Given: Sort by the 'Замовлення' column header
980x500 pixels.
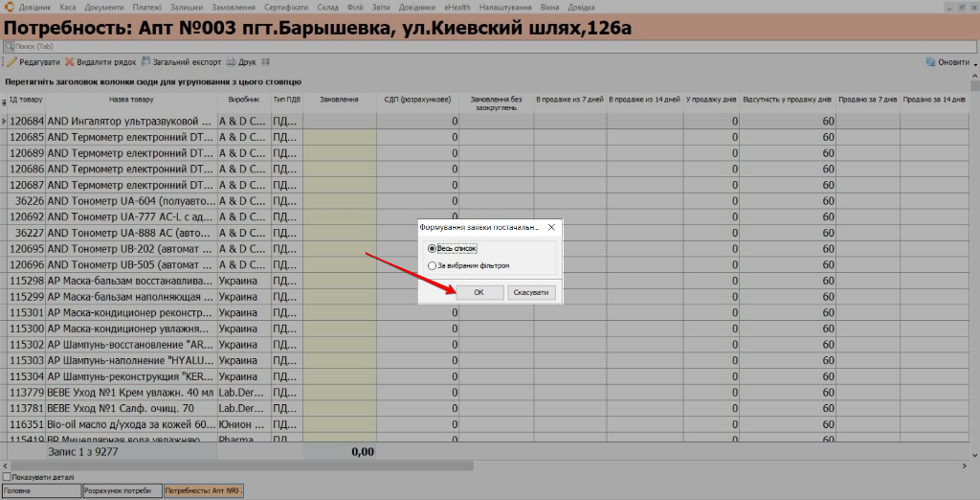Looking at the screenshot, I should 340,102.
